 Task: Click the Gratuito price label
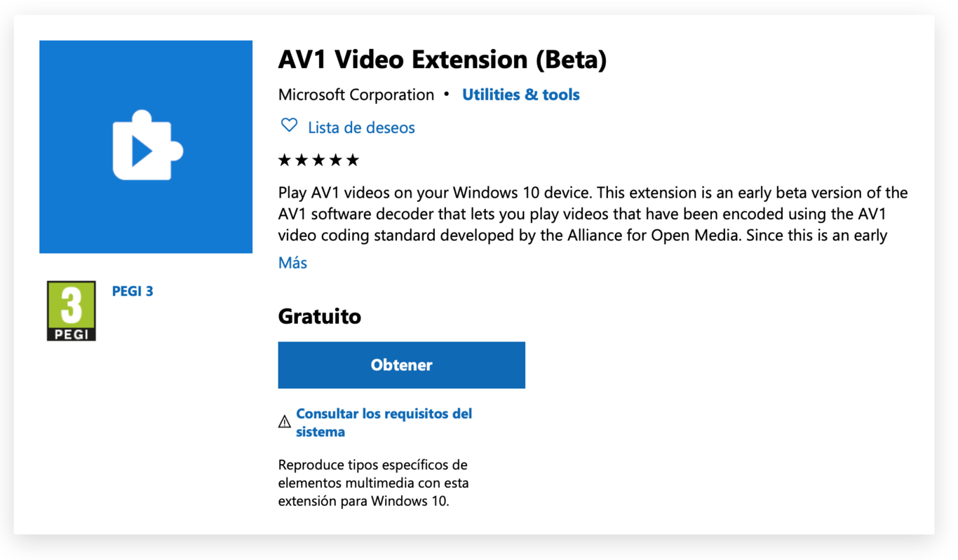pyautogui.click(x=319, y=316)
